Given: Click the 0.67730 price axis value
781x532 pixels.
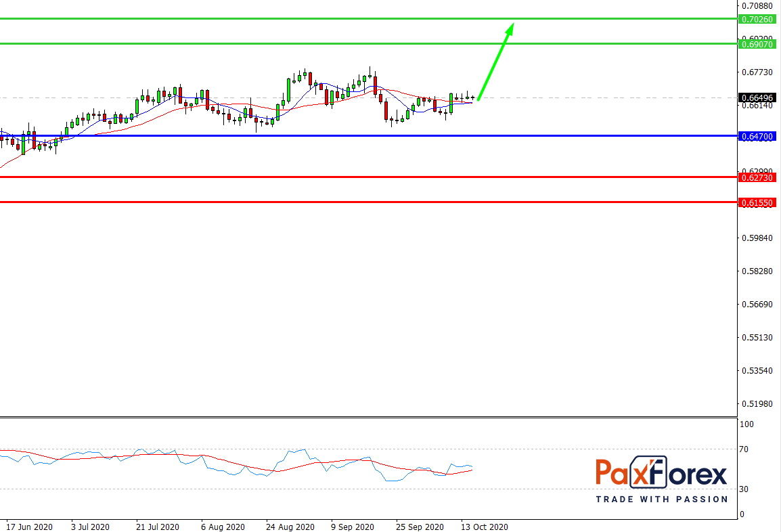Looking at the screenshot, I should (757, 72).
